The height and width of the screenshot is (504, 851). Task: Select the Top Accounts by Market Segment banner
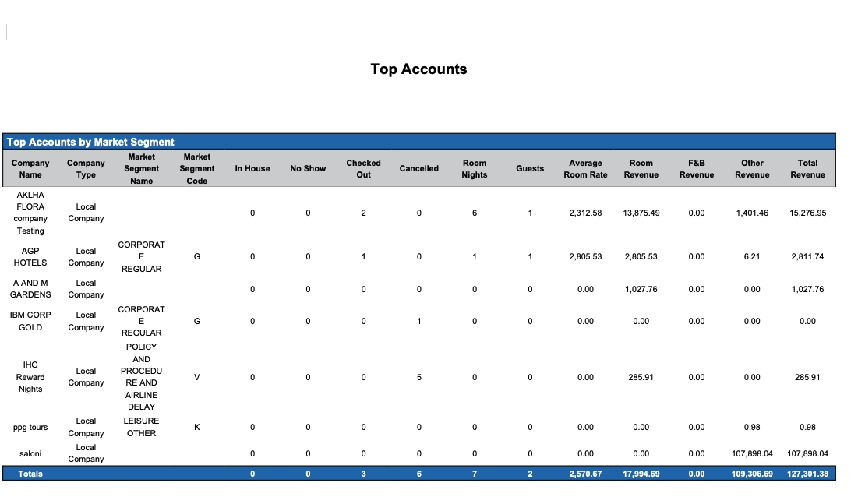click(x=90, y=142)
